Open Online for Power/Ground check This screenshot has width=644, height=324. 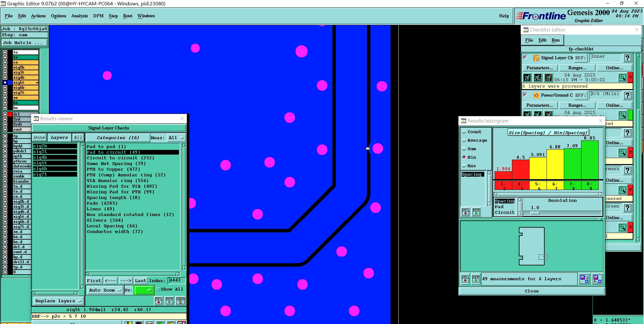[615, 105]
